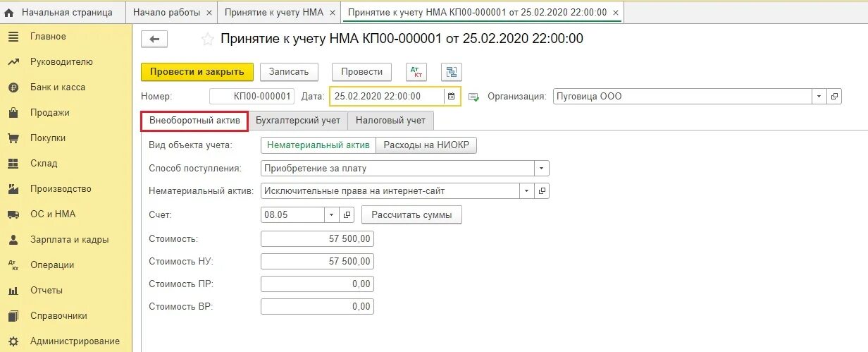Screen dimensions: 868x352
Task: Switch to Бухгалтерский учет tab
Action: [x=298, y=121]
